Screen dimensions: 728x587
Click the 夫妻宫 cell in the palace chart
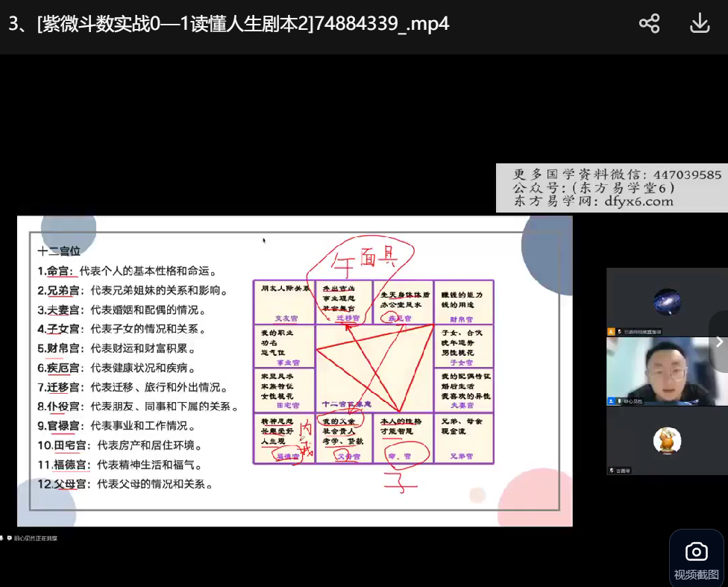[x=463, y=391]
